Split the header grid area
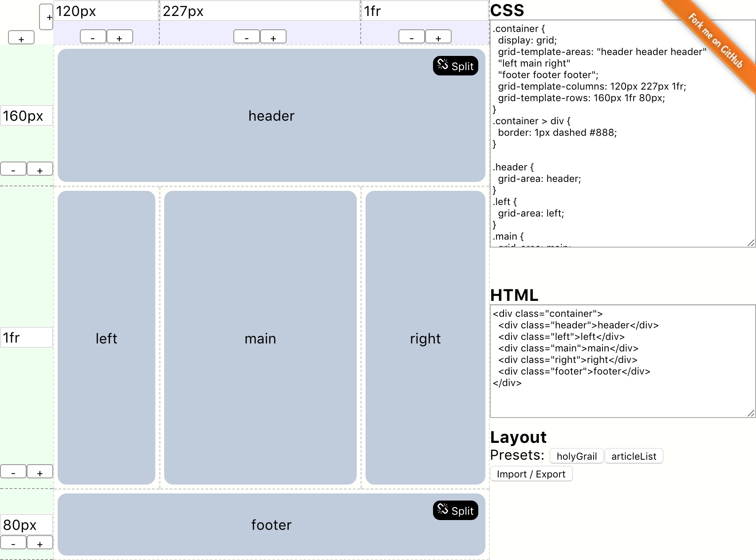The width and height of the screenshot is (756, 560). point(455,66)
